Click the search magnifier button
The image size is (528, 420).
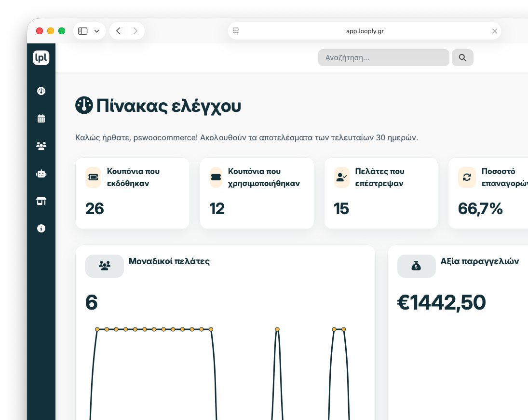click(462, 57)
